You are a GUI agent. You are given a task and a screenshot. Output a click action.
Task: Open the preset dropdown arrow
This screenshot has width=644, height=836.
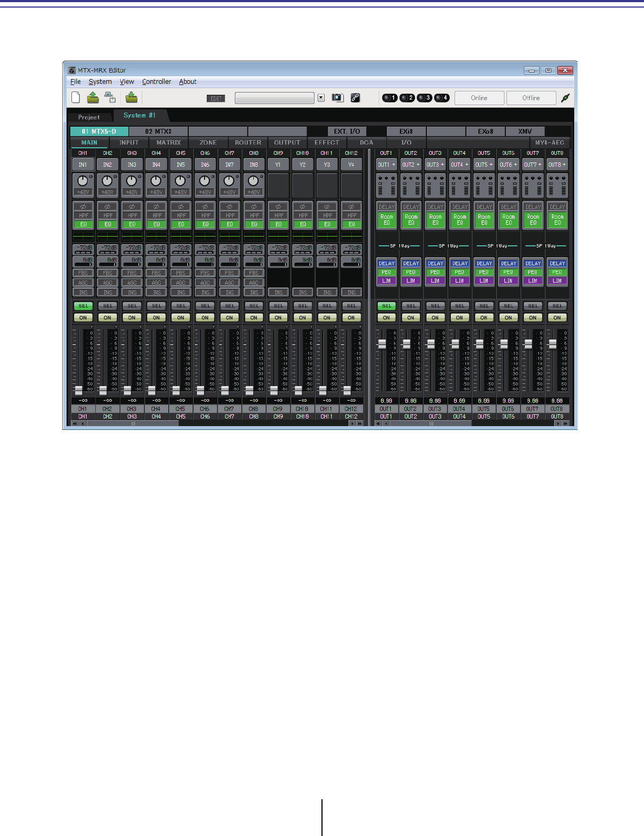coord(321,98)
